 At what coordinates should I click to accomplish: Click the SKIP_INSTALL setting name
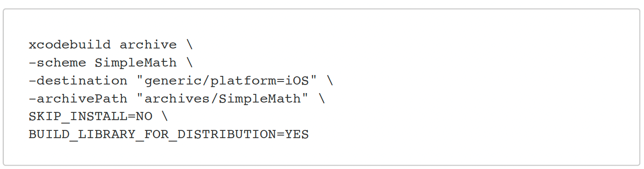78,117
